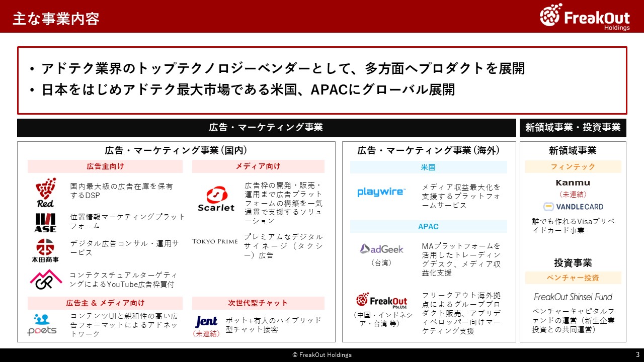Click the Scarlet logo
The width and height of the screenshot is (644, 362).
[216, 200]
